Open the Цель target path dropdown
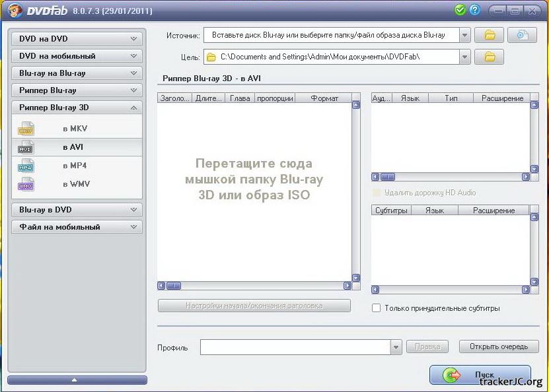549x392 pixels. (464, 57)
